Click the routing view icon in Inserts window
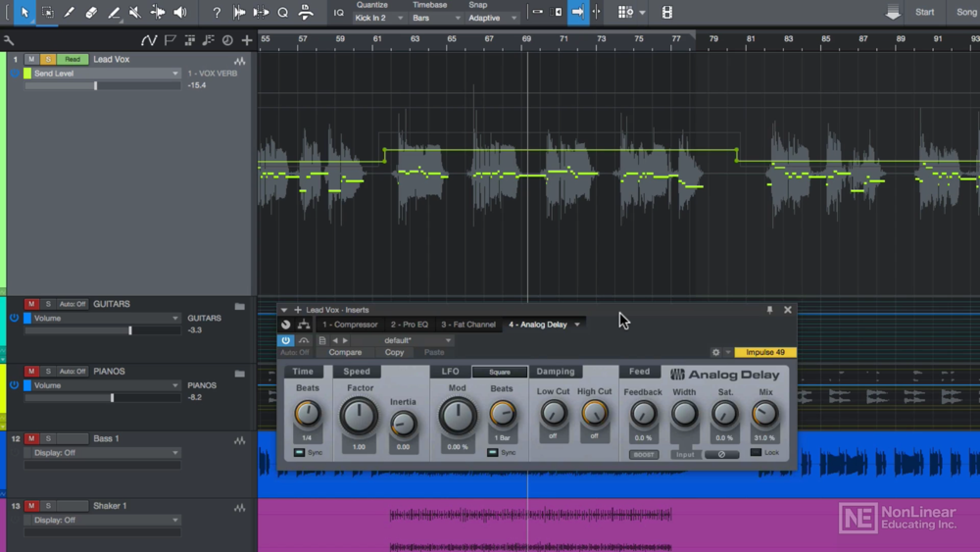980x552 pixels. 304,324
